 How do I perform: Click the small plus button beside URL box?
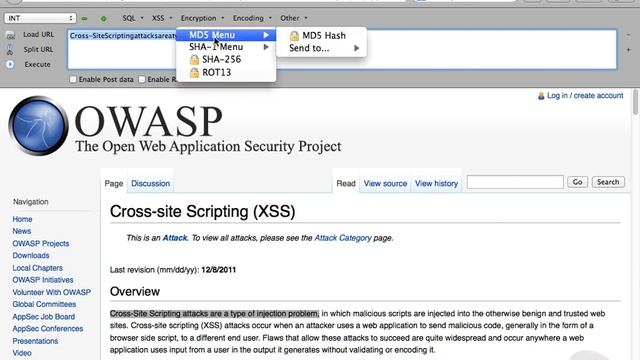629,50
